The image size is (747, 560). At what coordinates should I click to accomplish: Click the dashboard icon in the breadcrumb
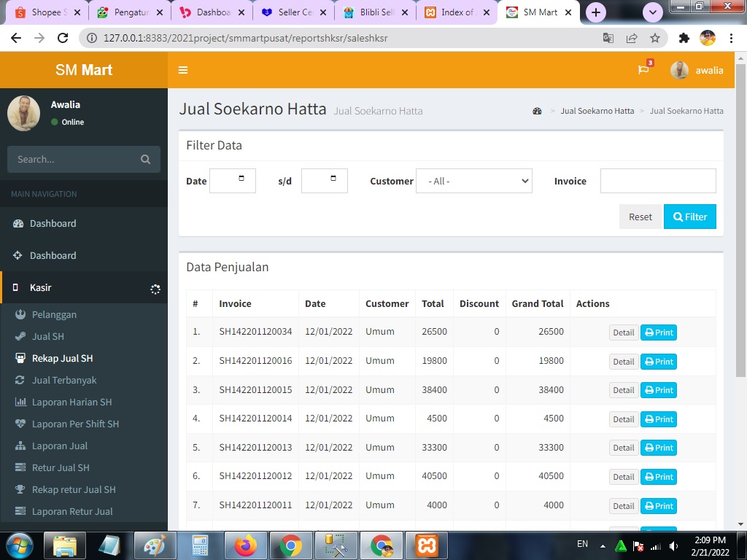[x=537, y=111]
